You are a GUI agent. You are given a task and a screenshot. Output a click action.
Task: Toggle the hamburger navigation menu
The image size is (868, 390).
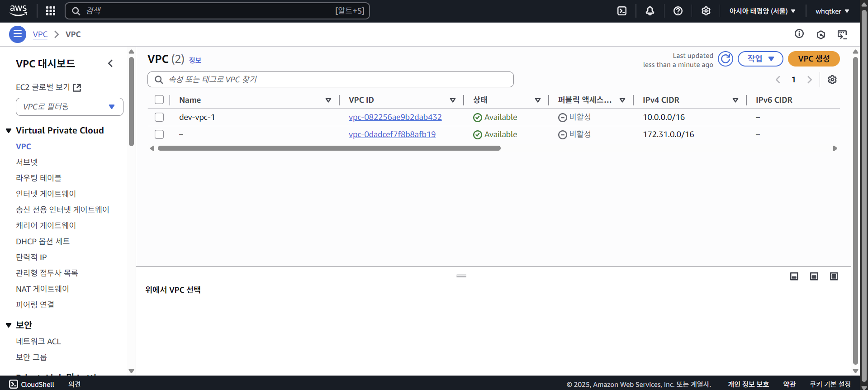[18, 34]
